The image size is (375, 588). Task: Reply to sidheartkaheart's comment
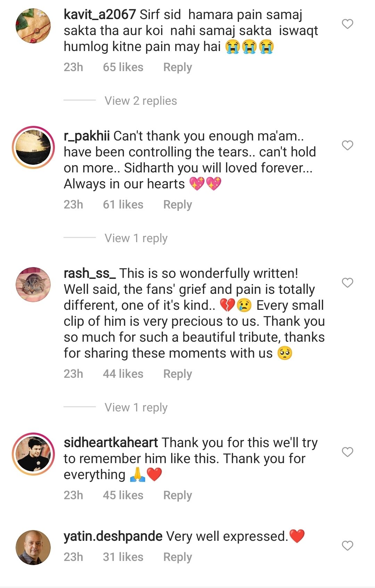coord(177,495)
